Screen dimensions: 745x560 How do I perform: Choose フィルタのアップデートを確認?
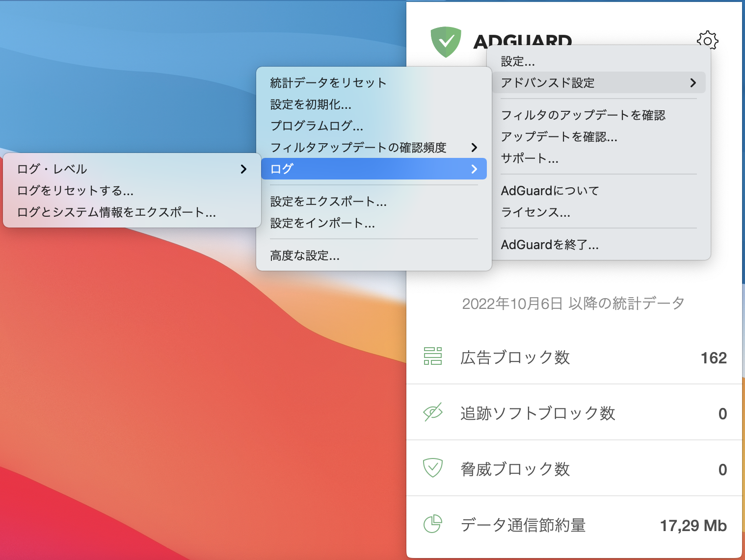pyautogui.click(x=599, y=115)
